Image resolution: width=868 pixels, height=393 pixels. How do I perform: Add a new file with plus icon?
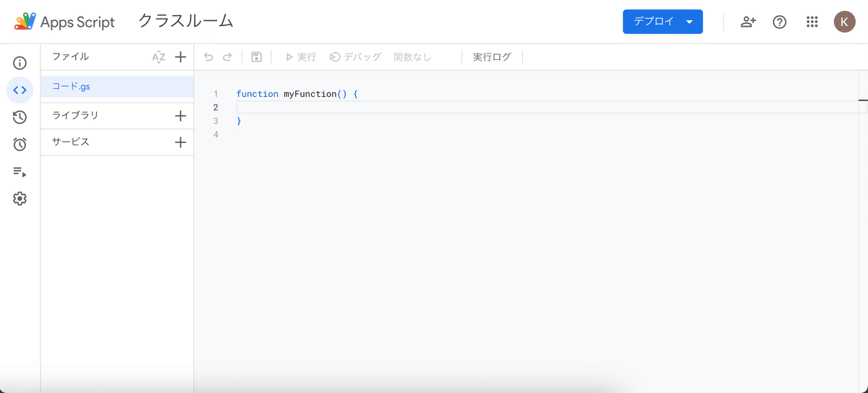click(x=181, y=56)
